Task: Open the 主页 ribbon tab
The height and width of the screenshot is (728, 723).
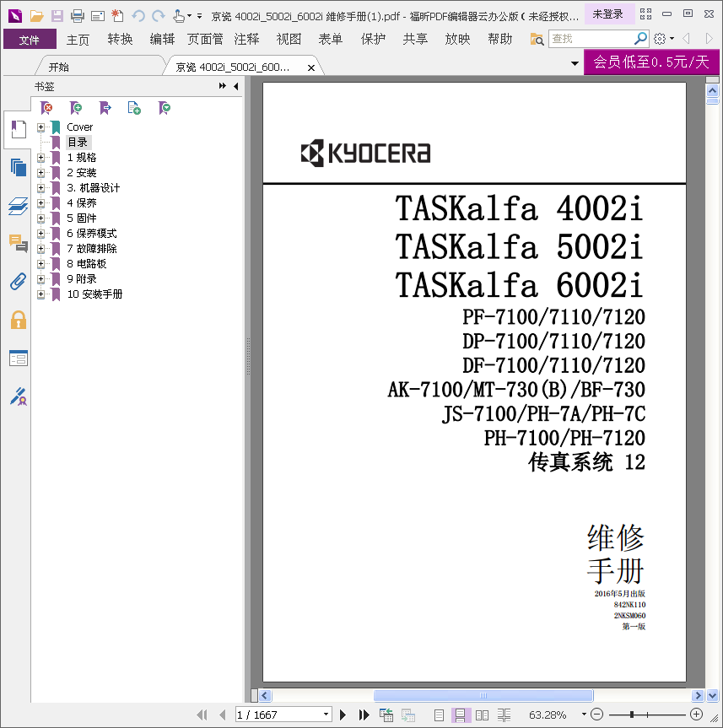Action: point(78,40)
